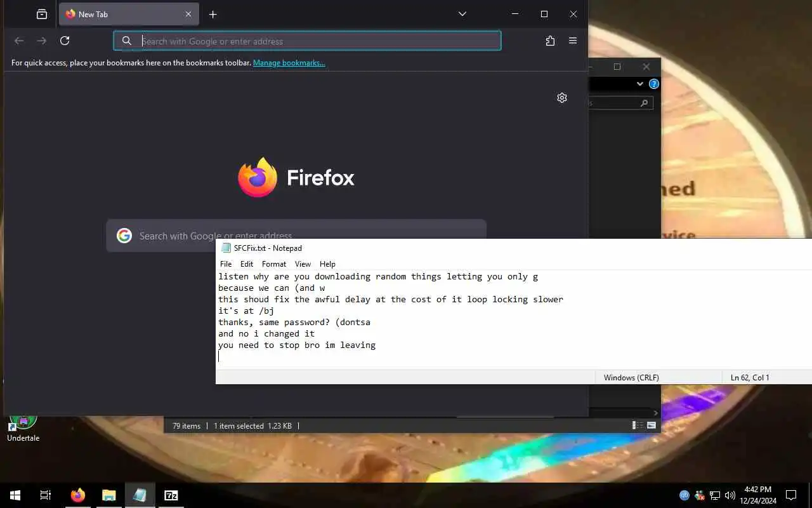This screenshot has height=508, width=812.
Task: Switch to Firefox on the taskbar
Action: pos(78,495)
